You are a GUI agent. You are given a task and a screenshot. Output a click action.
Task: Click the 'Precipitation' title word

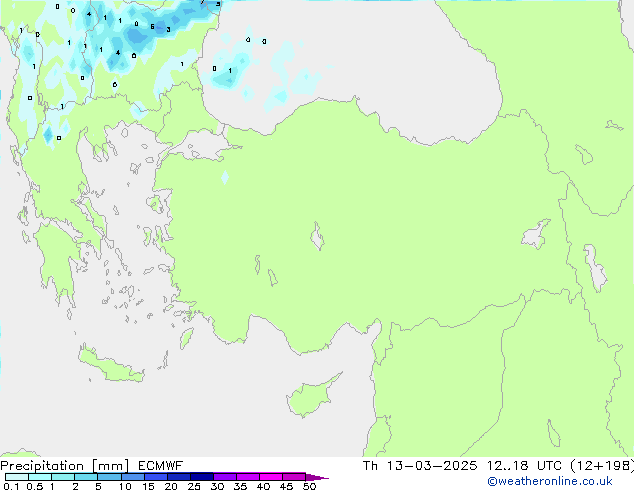point(42,466)
